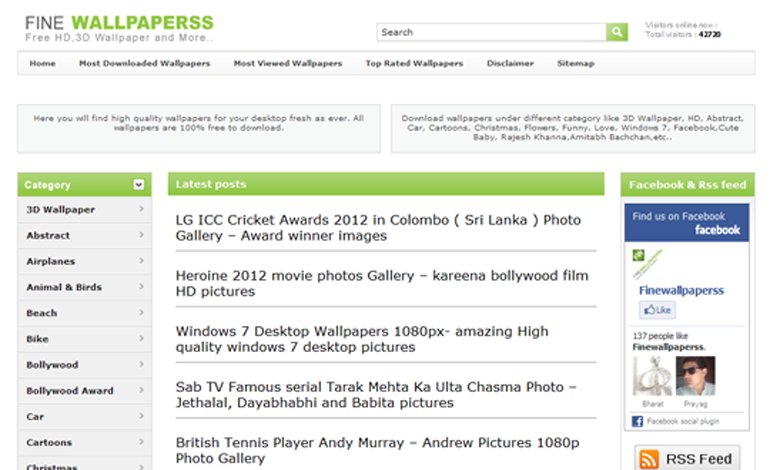Click the Search input field
The width and height of the screenshot is (770, 470).
[492, 32]
